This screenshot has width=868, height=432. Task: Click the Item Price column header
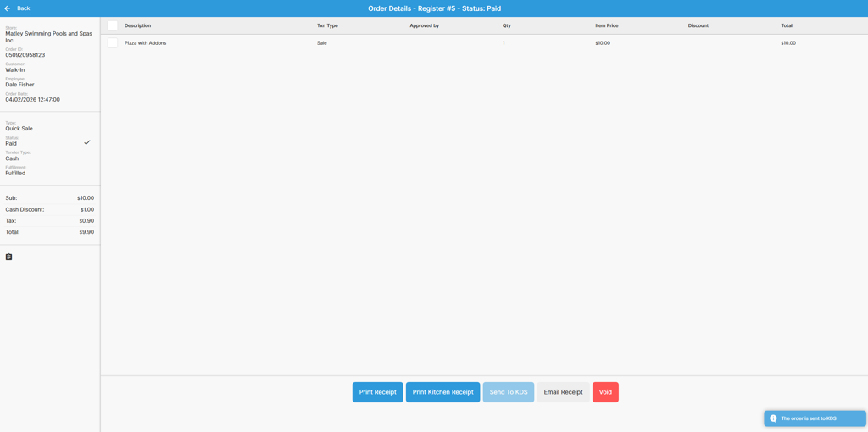coord(606,25)
